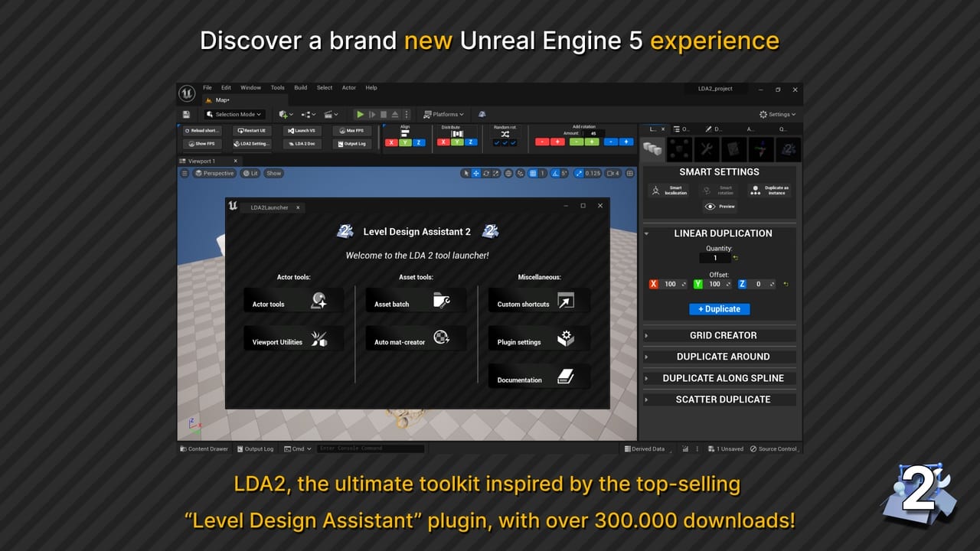Screen dimensions: 980x551
Task: Launch the Auto mat-creator tool
Action: [x=416, y=338]
